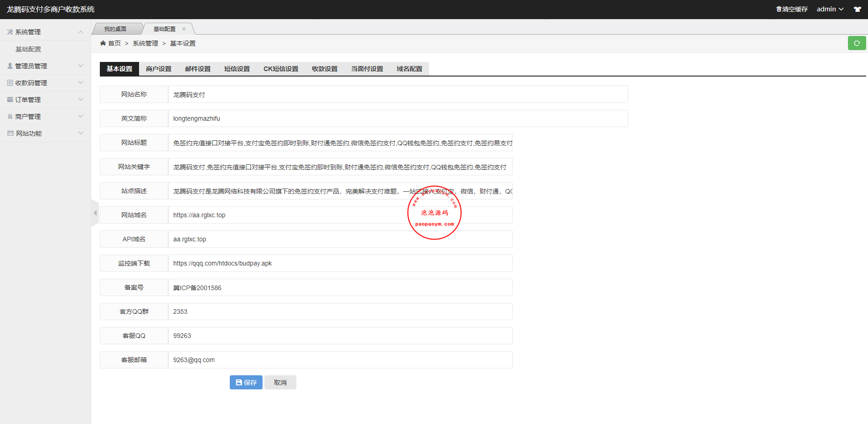
Task: Click the green refresh icon button
Action: 857,43
